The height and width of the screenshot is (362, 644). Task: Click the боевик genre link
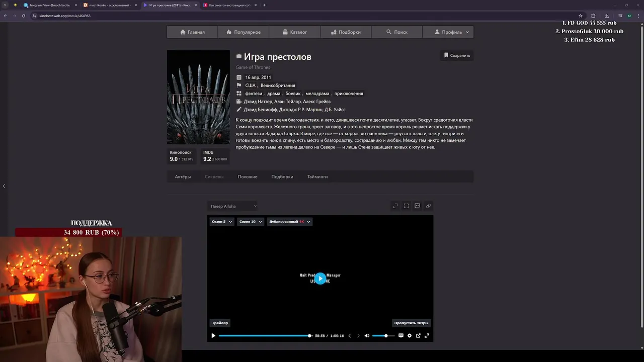[x=293, y=94]
